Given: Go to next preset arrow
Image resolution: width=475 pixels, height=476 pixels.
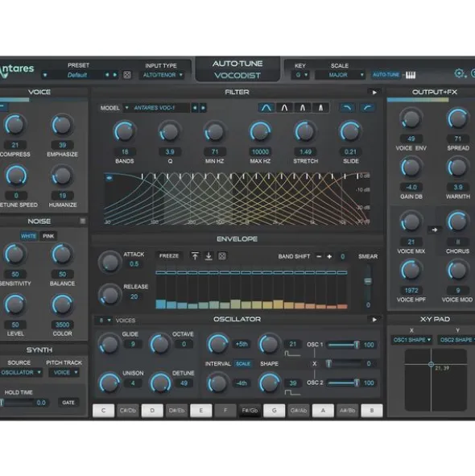Looking at the screenshot, I should pyautogui.click(x=115, y=75).
